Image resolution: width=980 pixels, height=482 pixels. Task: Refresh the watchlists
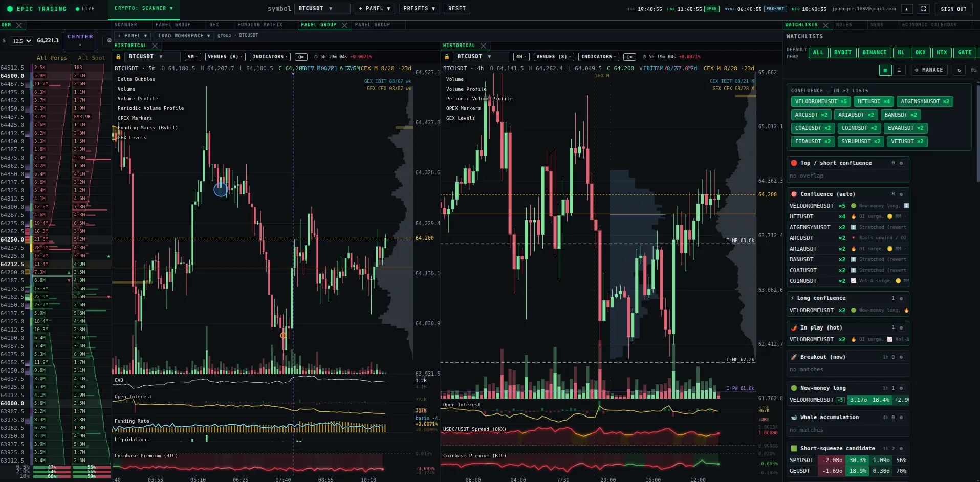[959, 70]
